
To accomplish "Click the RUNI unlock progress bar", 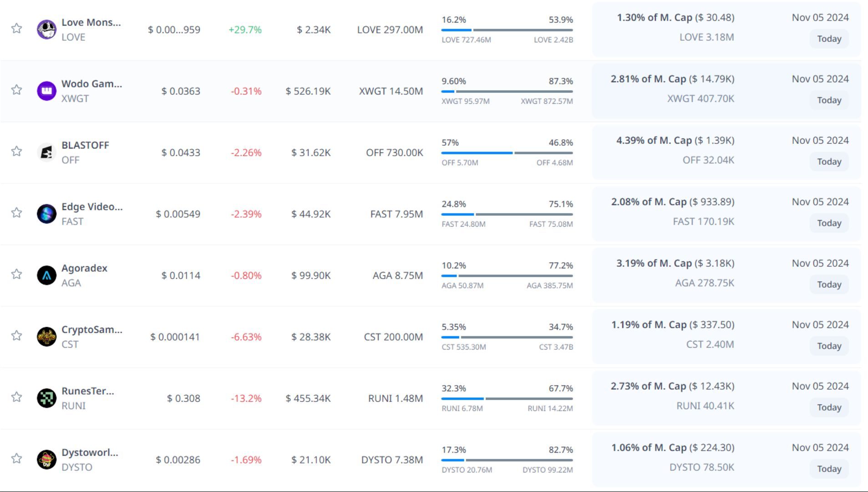I will (x=507, y=399).
